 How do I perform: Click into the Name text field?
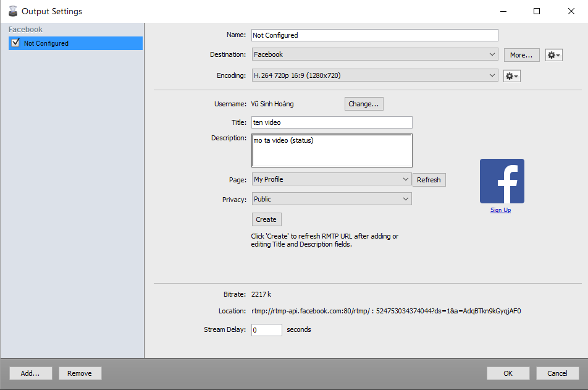click(374, 35)
